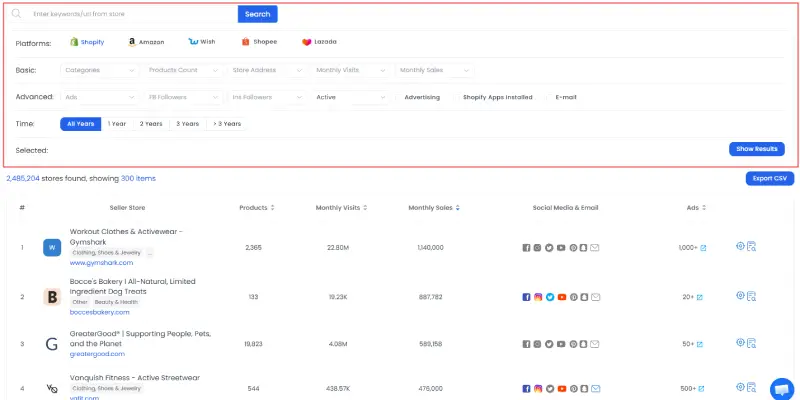Tick the Shopify Apps Installed checkbox
800x400 pixels.
click(x=457, y=97)
